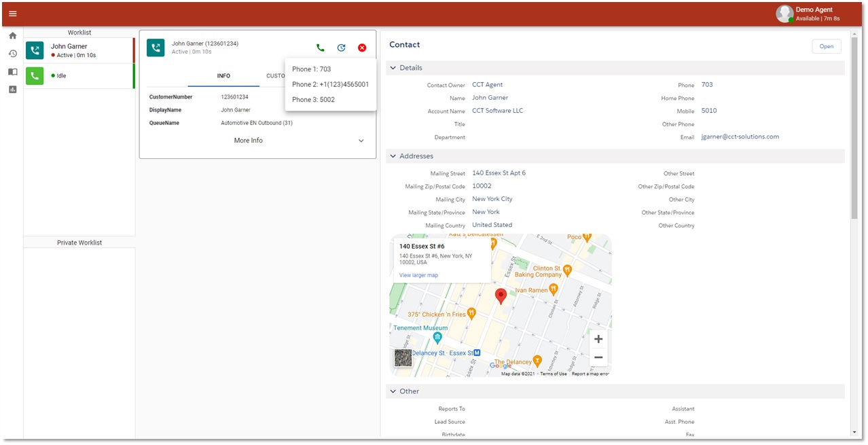Click Phone value 703 in Details
The width and height of the screenshot is (868, 445).
[x=707, y=85]
